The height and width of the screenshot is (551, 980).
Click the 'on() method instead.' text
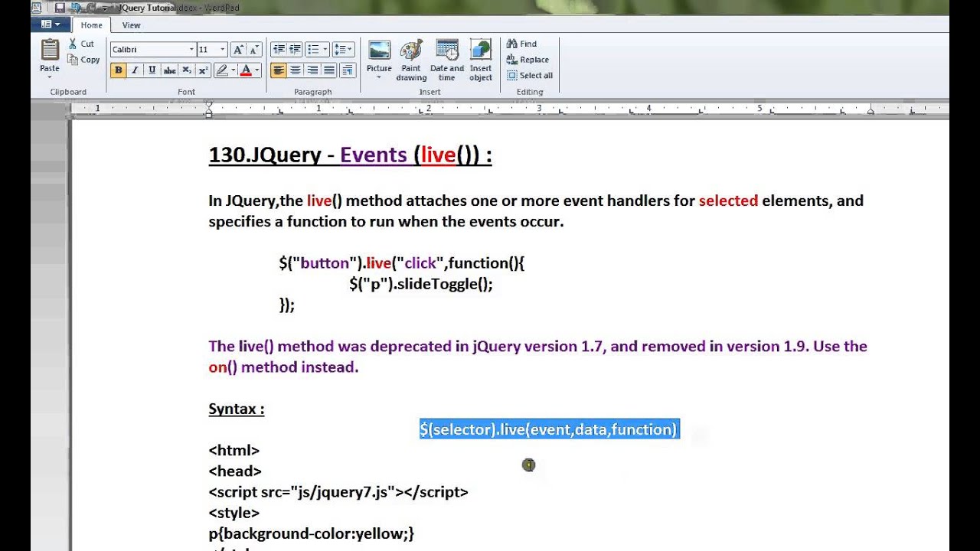point(283,367)
